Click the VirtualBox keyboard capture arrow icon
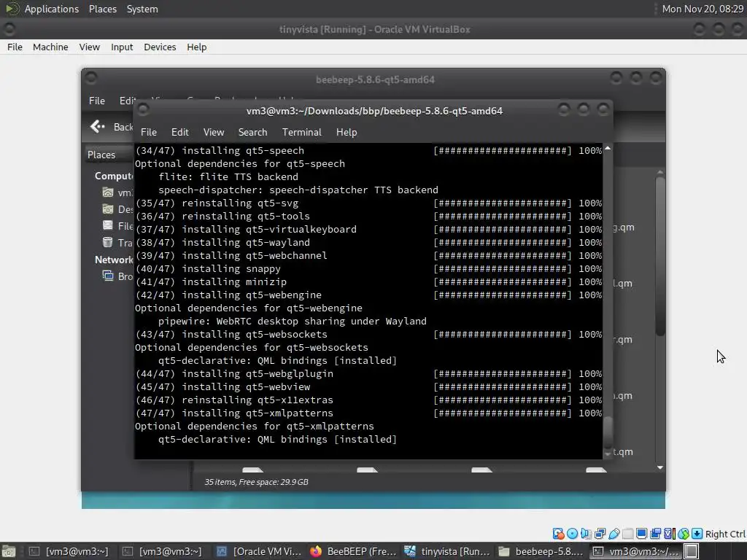 coord(697,534)
